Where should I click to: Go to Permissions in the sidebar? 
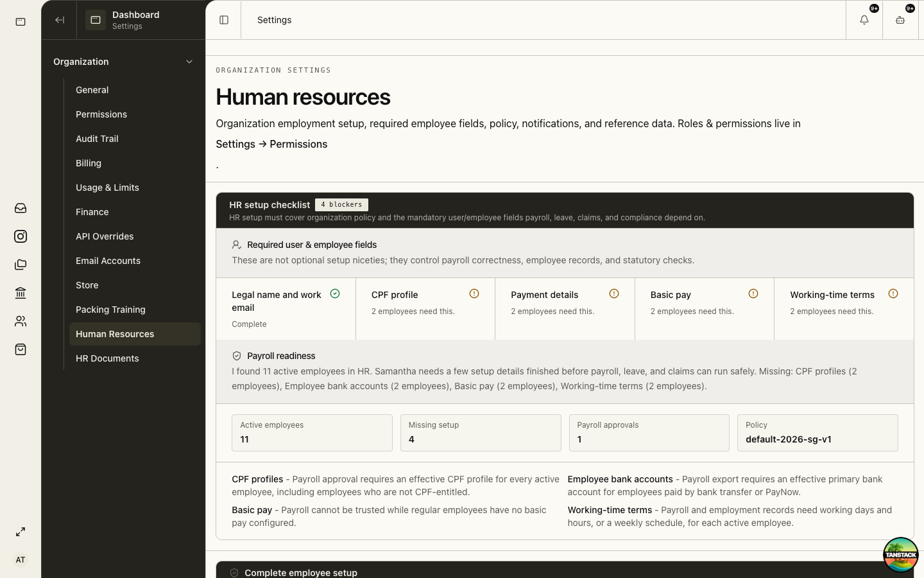click(135, 114)
